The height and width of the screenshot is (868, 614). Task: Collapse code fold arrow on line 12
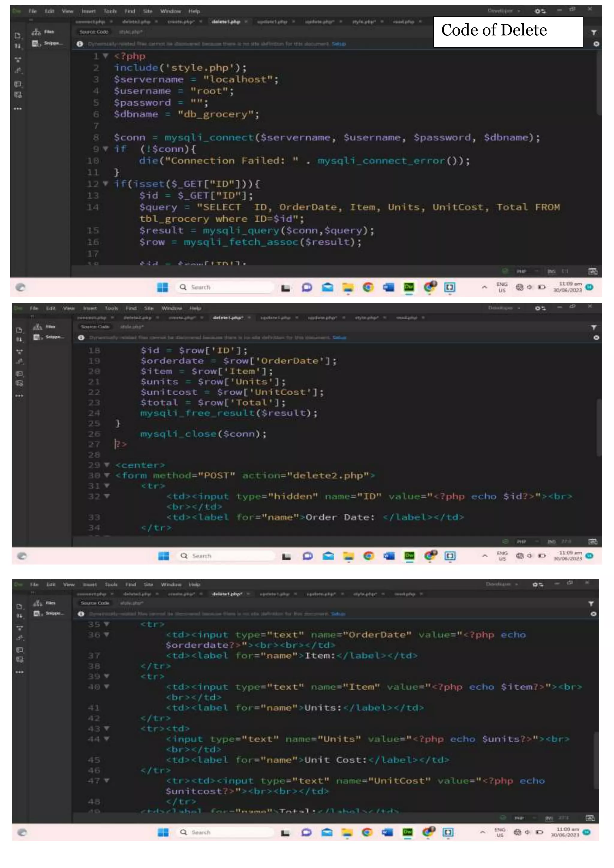point(106,184)
